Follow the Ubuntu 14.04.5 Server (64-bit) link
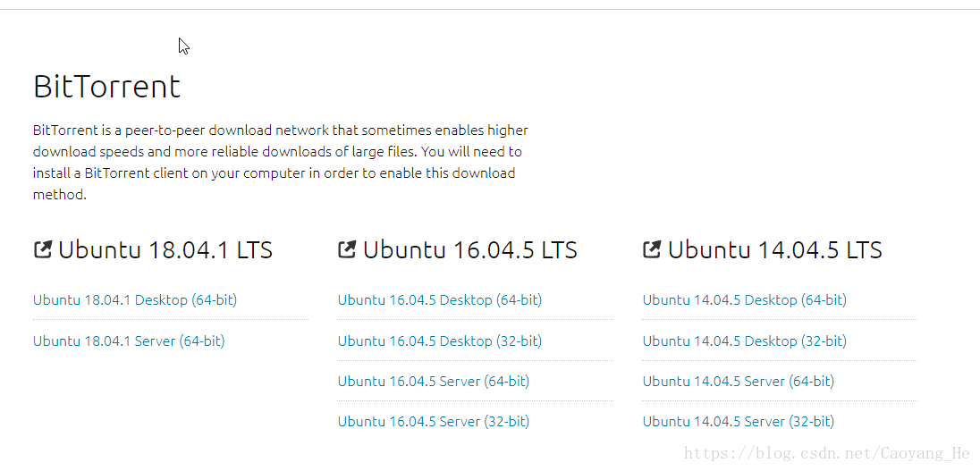Viewport: 980px width, 471px height. (738, 381)
